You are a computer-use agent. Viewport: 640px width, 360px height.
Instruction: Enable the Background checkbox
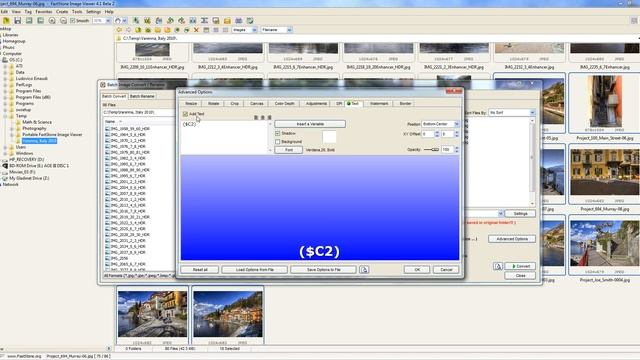(x=278, y=142)
